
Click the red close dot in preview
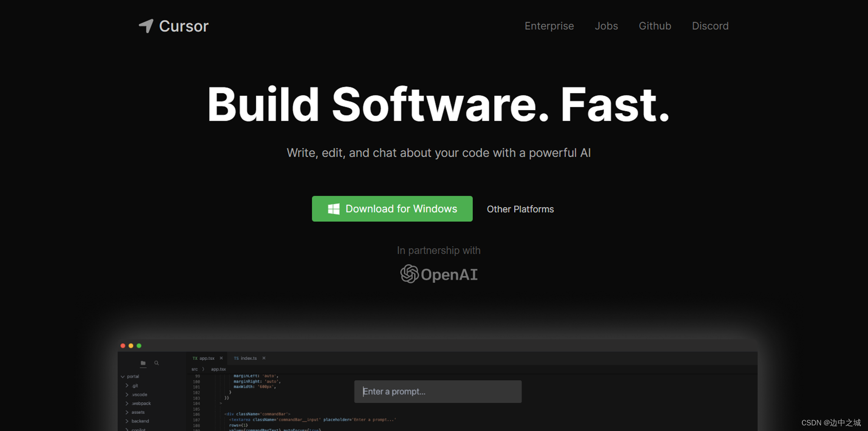pyautogui.click(x=123, y=346)
